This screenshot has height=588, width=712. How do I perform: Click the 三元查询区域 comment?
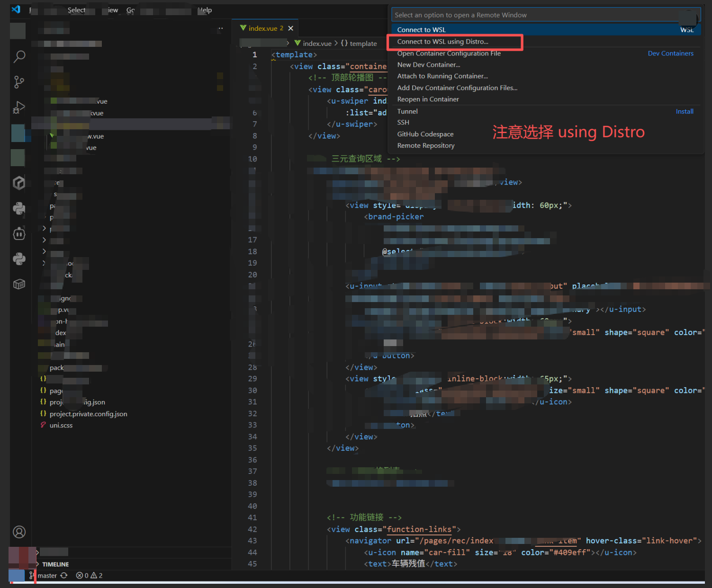[x=365, y=159]
